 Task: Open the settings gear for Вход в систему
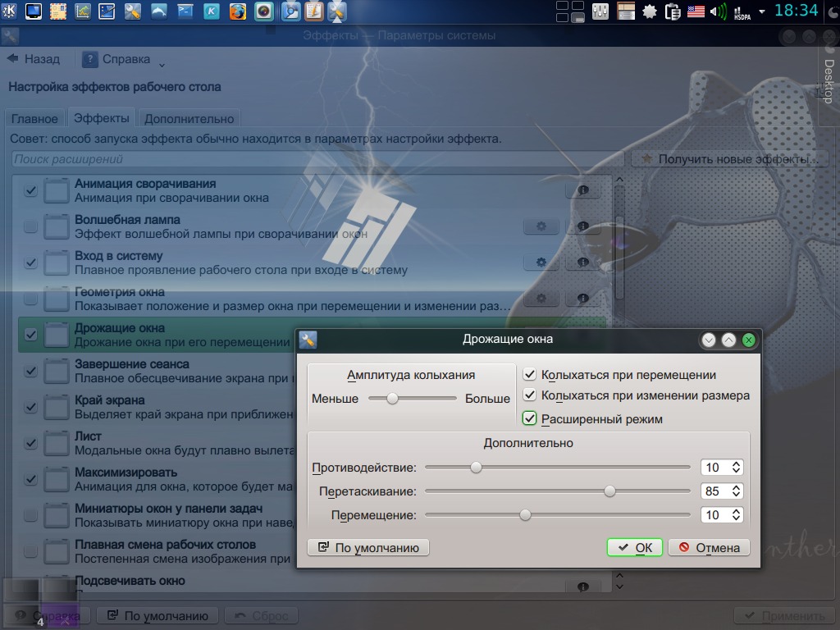pos(541,262)
